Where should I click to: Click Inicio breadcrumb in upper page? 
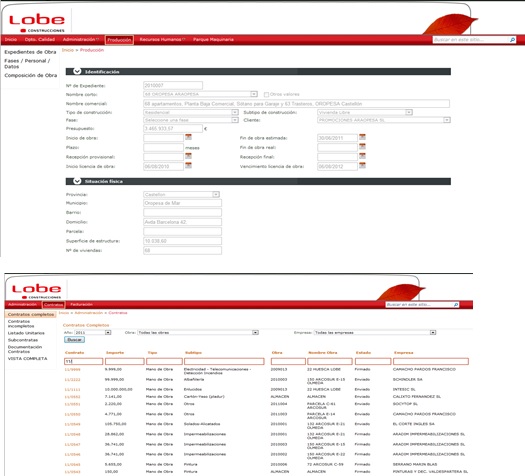68,50
